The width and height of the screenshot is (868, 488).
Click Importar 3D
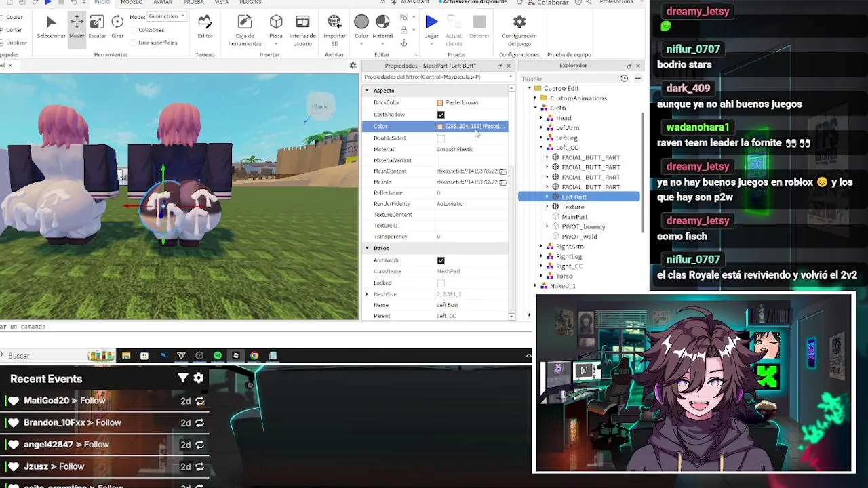[x=334, y=30]
